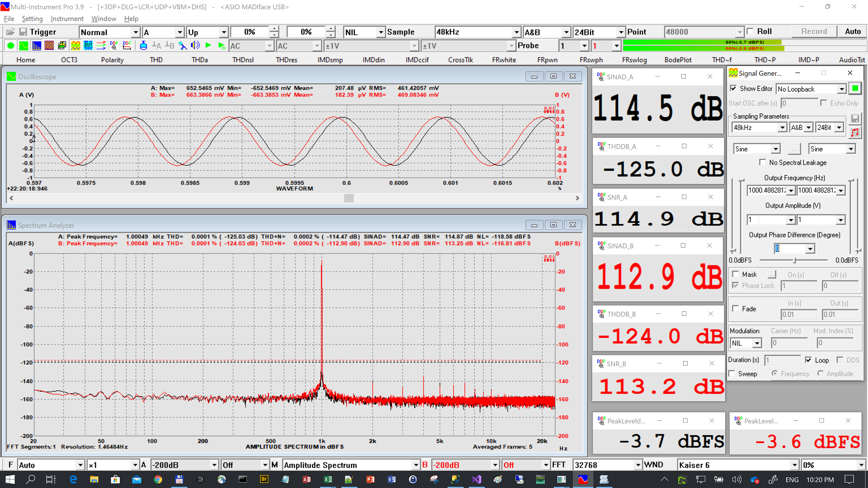Open the Setting menu
Screen dimensions: 868x488
coord(32,19)
